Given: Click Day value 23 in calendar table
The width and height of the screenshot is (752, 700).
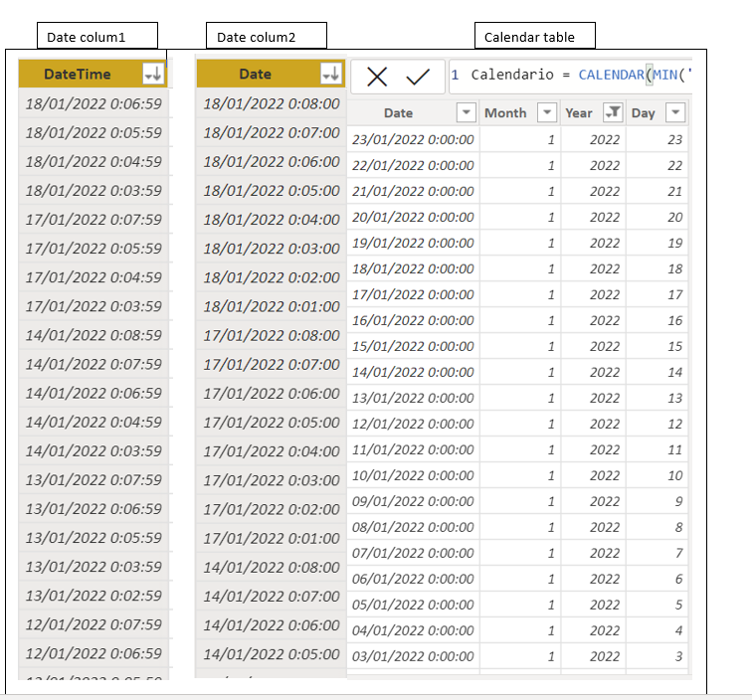Looking at the screenshot, I should coord(674,139).
